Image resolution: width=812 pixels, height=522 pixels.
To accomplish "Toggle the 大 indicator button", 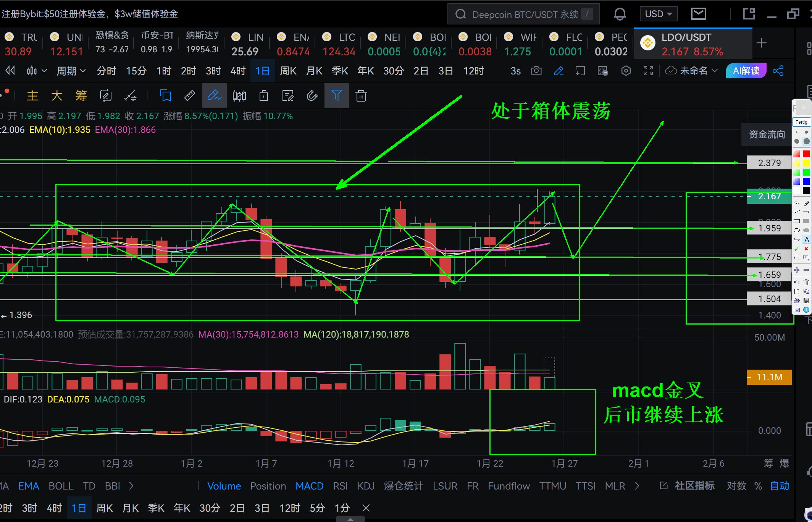I will click(57, 95).
